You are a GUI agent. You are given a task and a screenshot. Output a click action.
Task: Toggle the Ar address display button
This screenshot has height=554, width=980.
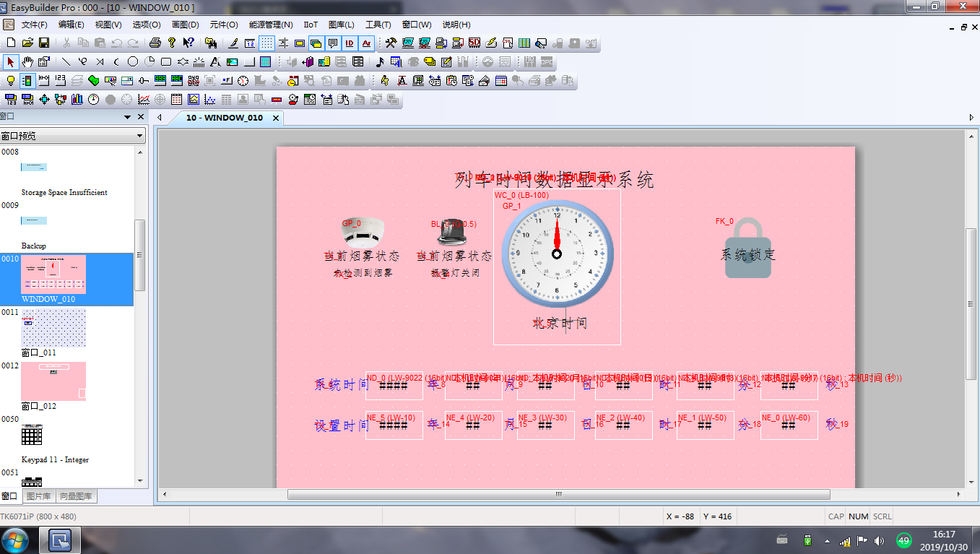[366, 43]
